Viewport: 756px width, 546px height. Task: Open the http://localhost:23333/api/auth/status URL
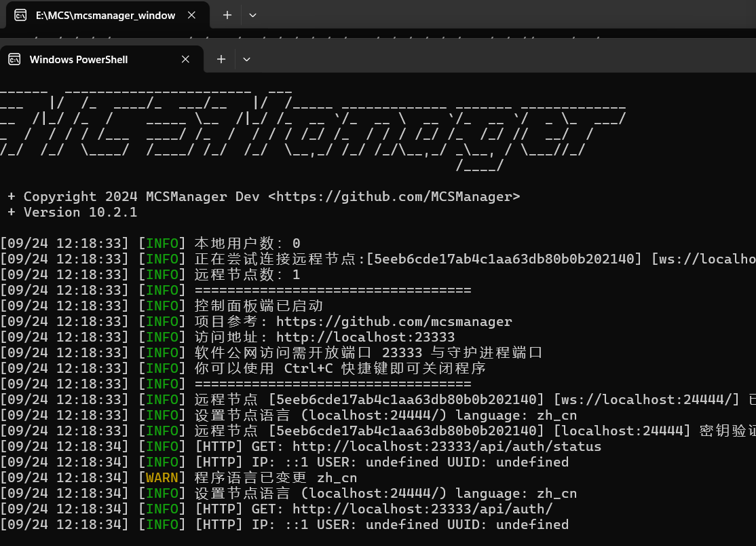coord(447,447)
